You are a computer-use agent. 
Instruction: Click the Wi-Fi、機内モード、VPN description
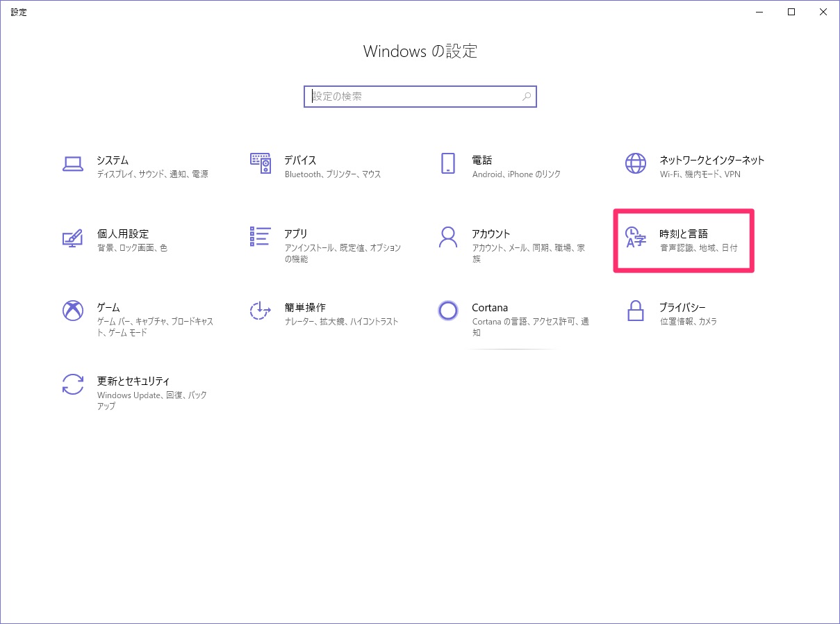coord(700,174)
